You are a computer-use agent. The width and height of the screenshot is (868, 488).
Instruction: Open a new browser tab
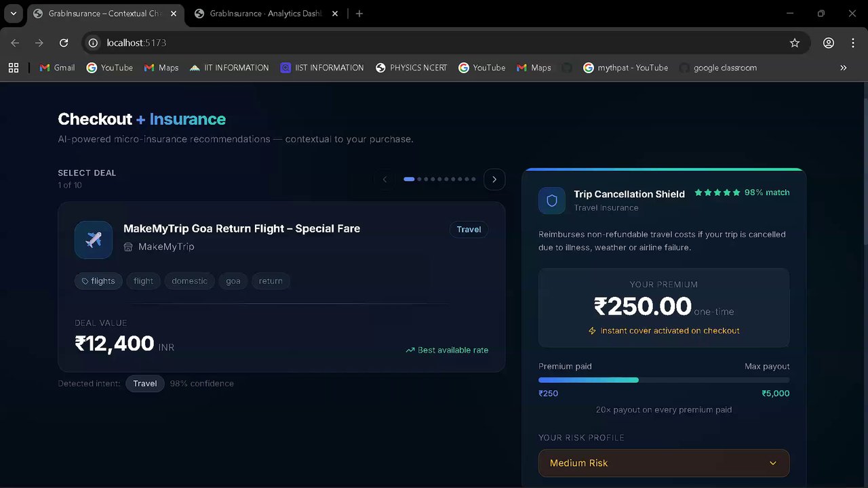click(x=359, y=14)
